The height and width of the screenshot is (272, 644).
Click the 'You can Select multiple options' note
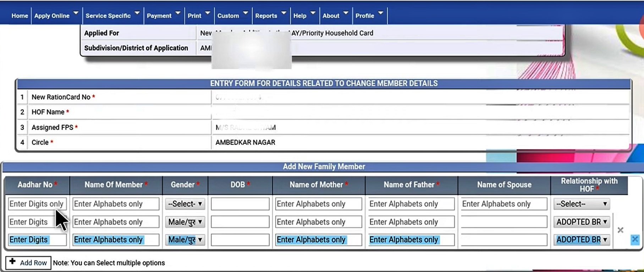[109, 263]
